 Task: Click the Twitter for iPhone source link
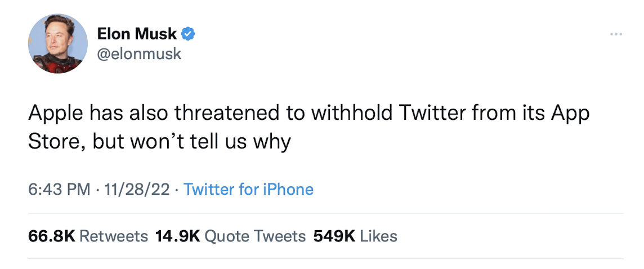(248, 189)
